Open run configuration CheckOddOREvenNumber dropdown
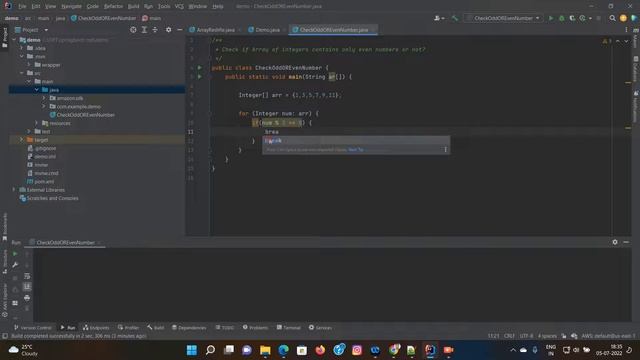The width and height of the screenshot is (640, 360). (x=504, y=18)
